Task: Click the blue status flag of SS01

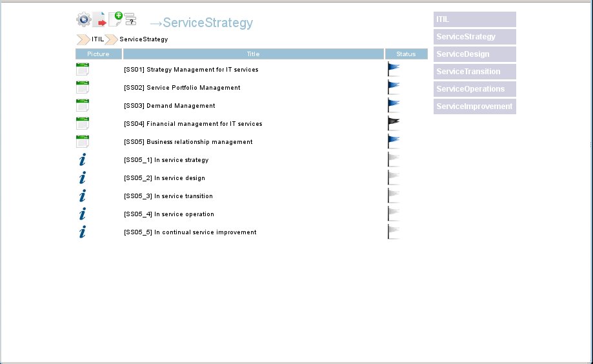Action: coord(394,69)
